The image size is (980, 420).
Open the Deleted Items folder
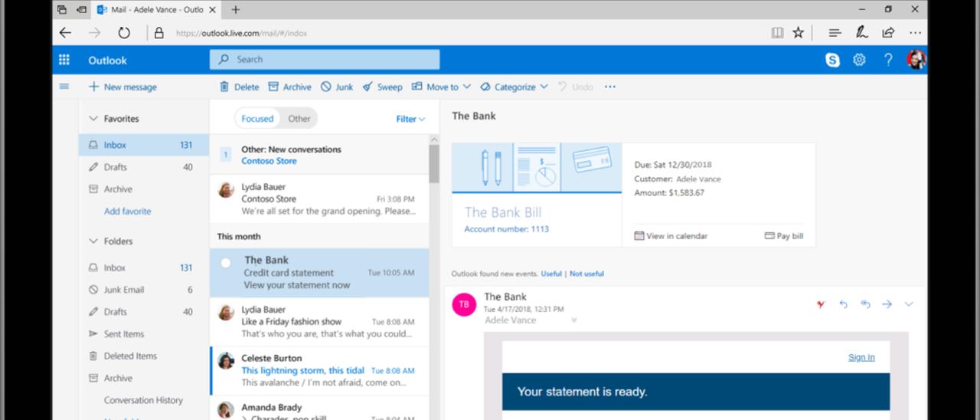click(143, 356)
